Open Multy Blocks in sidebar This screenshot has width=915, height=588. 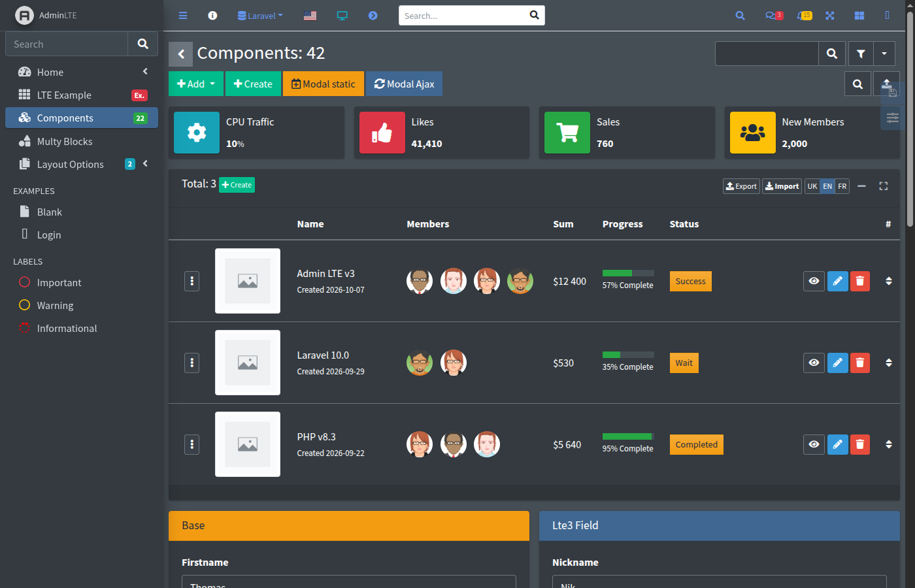tap(82, 141)
